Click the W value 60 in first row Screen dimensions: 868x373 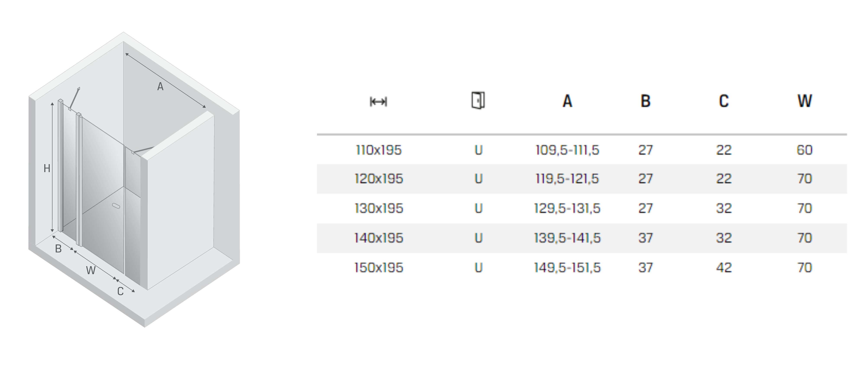click(x=805, y=150)
